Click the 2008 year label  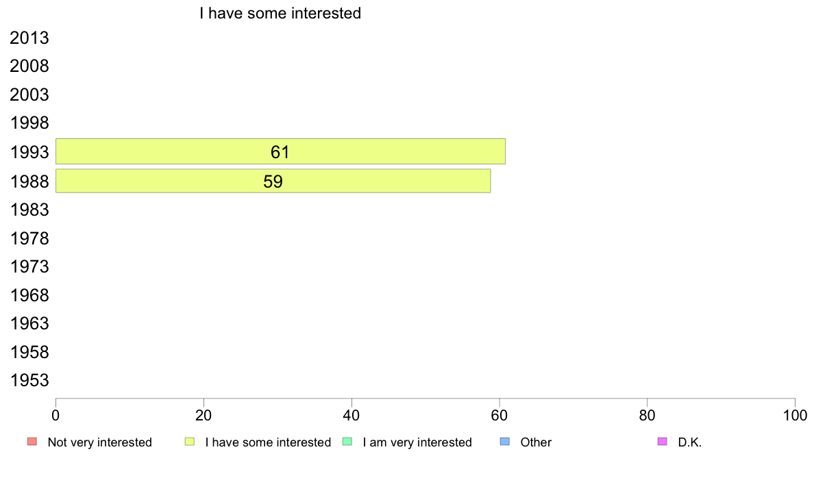(29, 66)
